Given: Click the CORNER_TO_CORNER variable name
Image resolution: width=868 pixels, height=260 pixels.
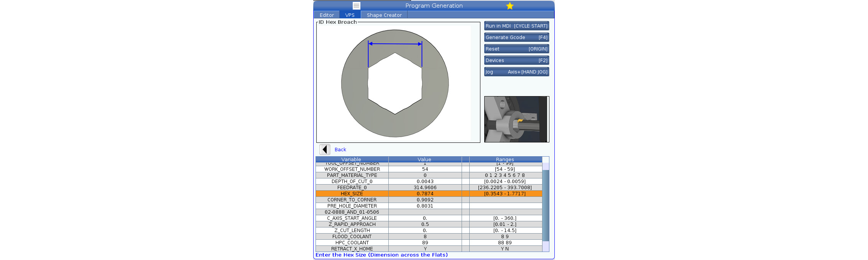Looking at the screenshot, I should pos(352,200).
